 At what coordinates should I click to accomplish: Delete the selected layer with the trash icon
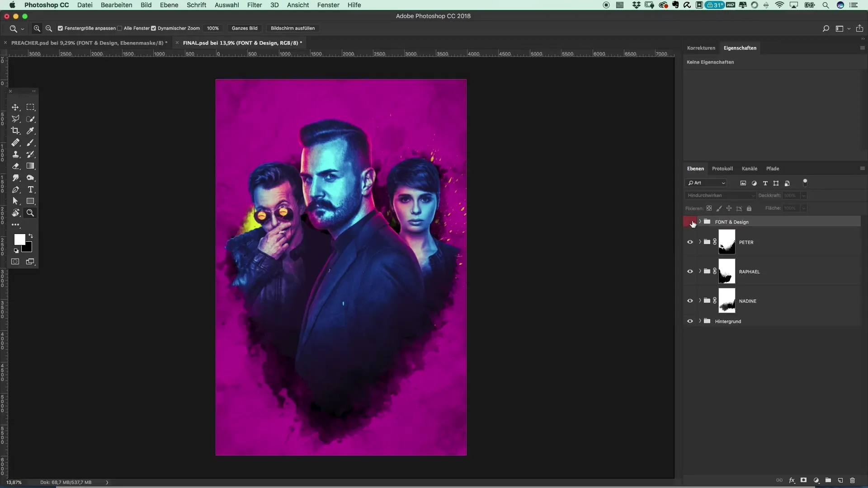pos(853,481)
